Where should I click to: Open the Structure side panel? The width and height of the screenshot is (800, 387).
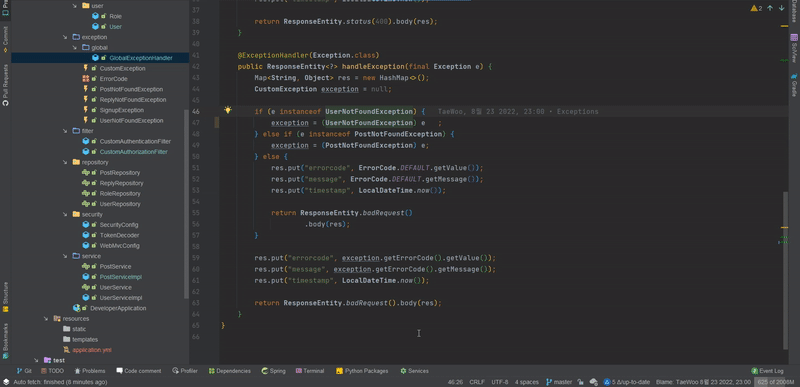click(5, 296)
